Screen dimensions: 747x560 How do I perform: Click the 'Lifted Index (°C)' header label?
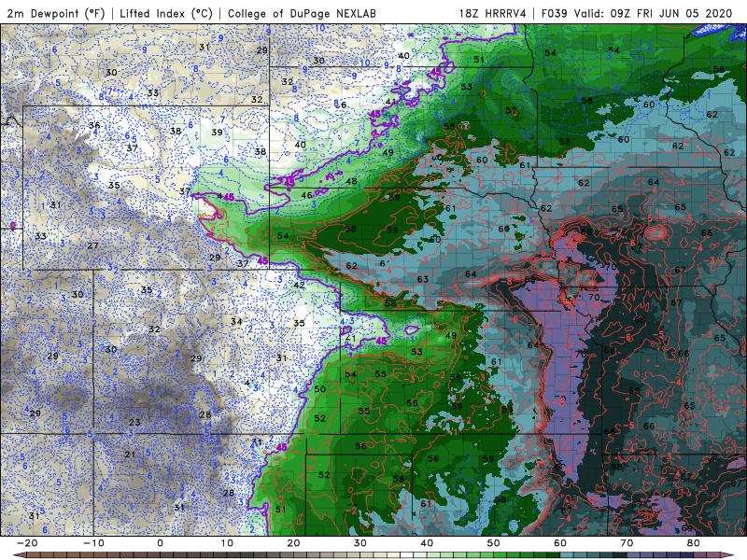(166, 14)
